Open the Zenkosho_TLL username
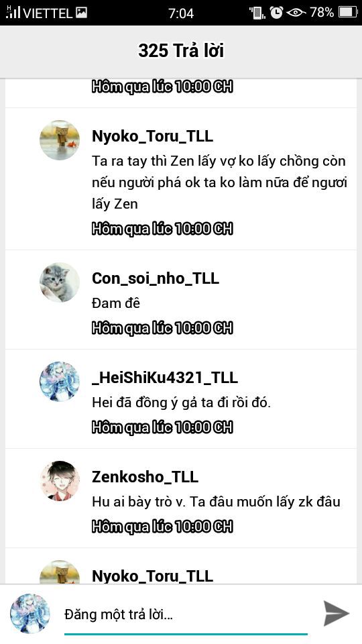 [x=145, y=477]
